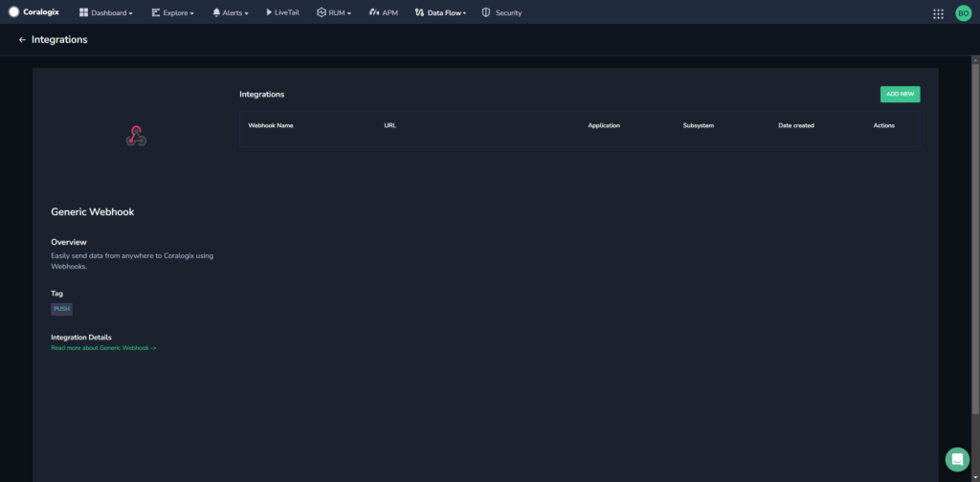
Task: Click the Dashboard grid icon
Action: click(84, 12)
